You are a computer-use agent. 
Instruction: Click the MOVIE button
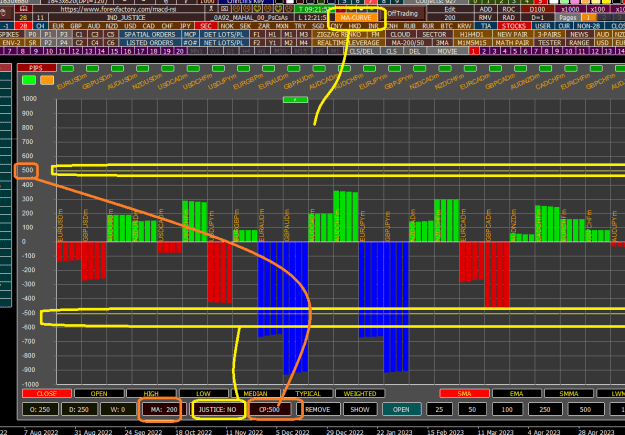coord(447,51)
